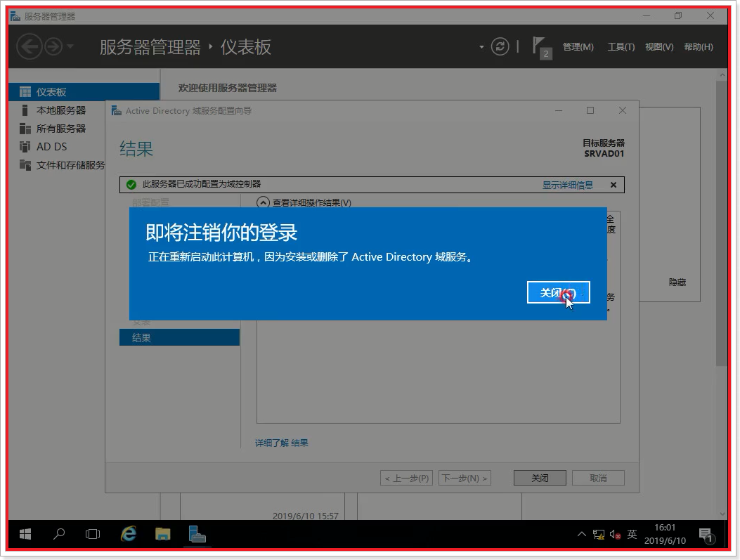Click the 取消 button in the wizard
The height and width of the screenshot is (560, 740).
(x=598, y=478)
